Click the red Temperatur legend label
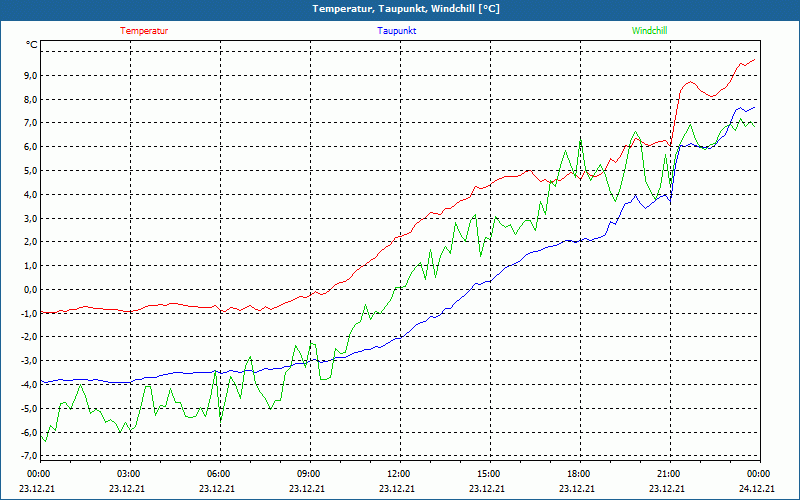800x500 pixels. [x=144, y=31]
